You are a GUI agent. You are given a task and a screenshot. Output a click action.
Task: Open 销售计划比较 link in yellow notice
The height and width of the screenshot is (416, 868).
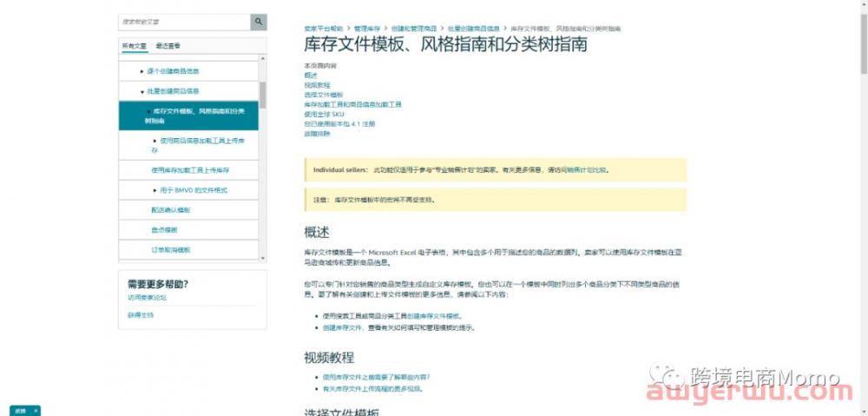(x=589, y=170)
